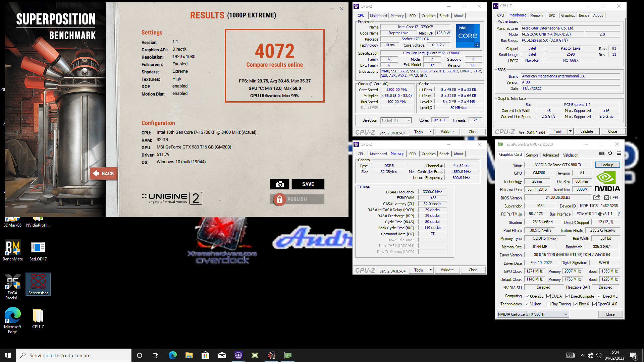644x362 pixels.
Task: Click the PUBLISH button
Action: [x=297, y=199]
